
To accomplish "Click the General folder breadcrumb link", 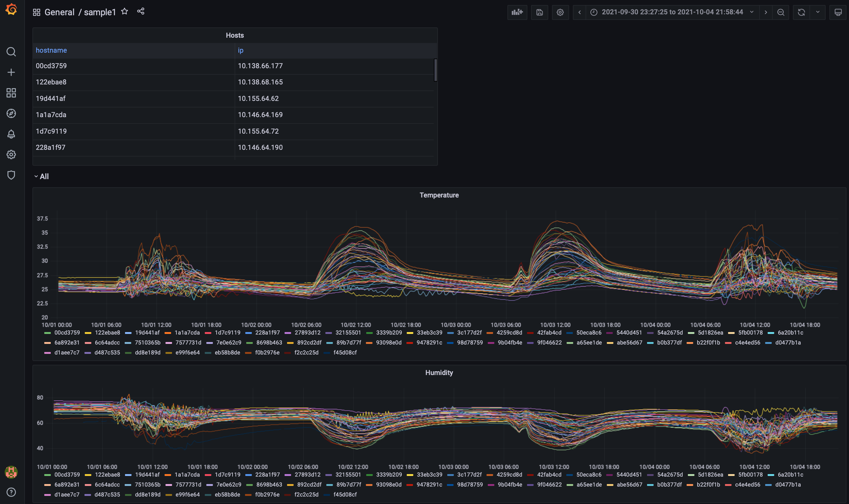I will click(x=60, y=12).
